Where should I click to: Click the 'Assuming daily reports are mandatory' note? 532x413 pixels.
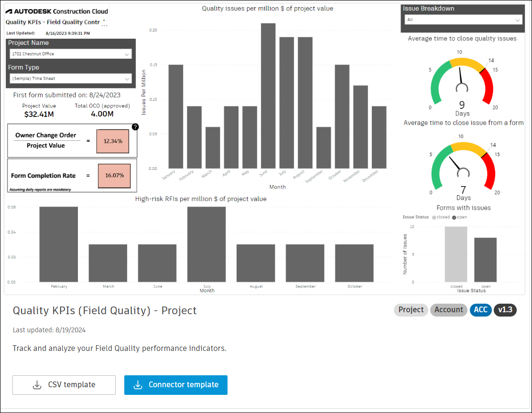click(40, 190)
